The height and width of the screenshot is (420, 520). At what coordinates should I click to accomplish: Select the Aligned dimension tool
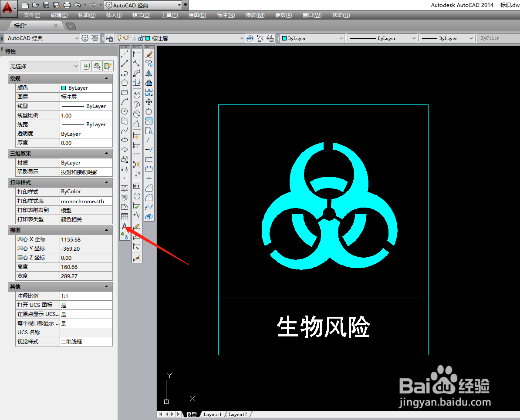pyautogui.click(x=137, y=64)
